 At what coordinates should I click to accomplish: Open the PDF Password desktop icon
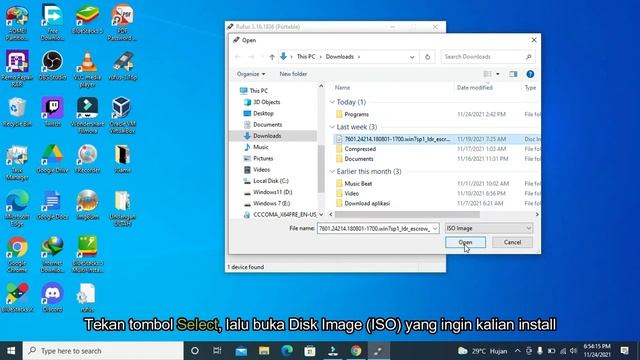(122, 22)
